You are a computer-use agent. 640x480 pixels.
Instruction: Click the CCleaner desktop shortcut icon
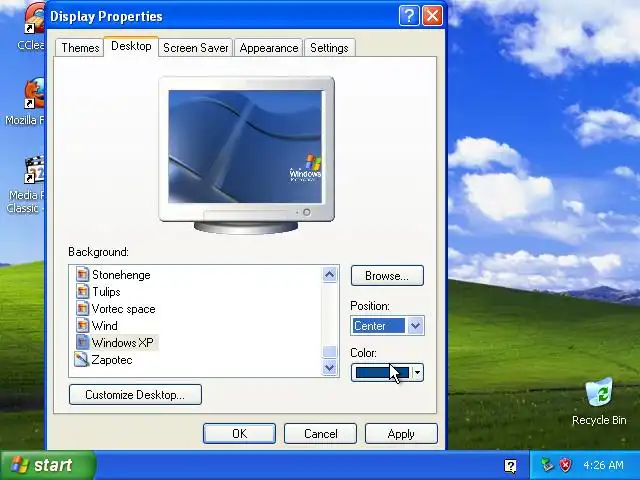(x=34, y=18)
